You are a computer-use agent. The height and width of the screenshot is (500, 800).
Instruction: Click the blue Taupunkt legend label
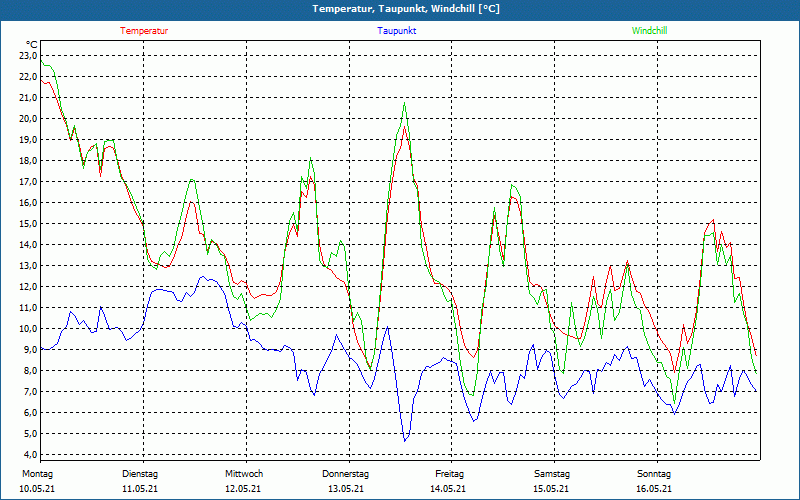click(396, 31)
